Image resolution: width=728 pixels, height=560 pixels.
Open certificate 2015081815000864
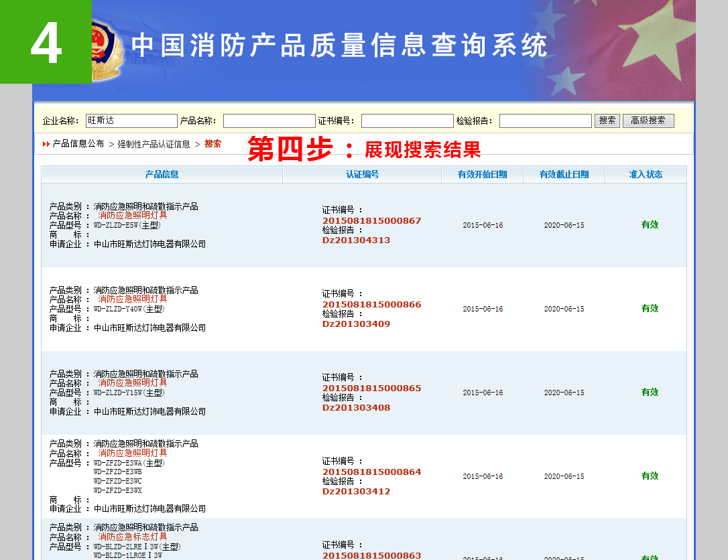click(x=371, y=472)
